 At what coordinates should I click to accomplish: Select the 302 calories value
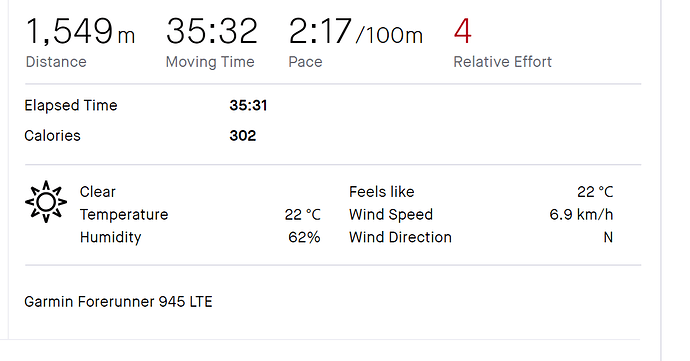pos(242,136)
